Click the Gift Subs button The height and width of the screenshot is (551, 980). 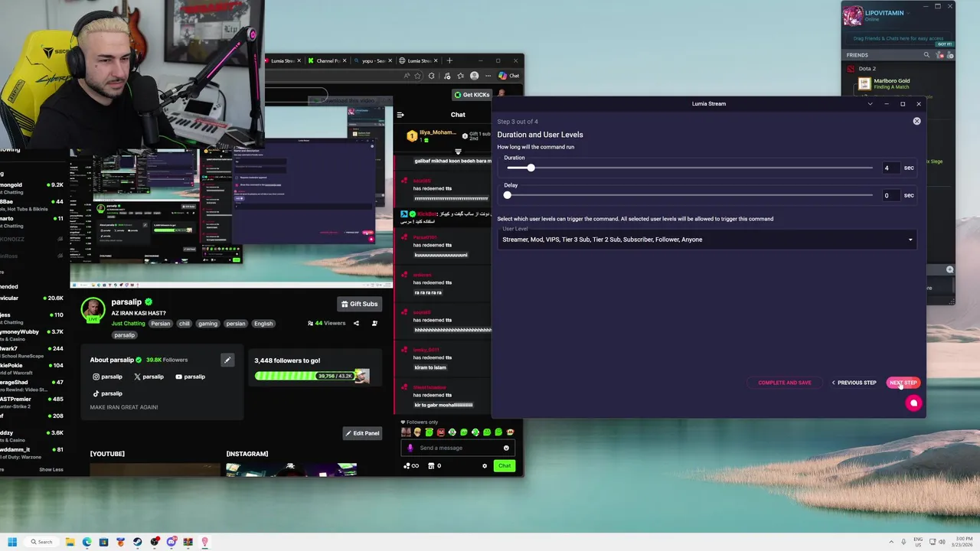pos(360,304)
